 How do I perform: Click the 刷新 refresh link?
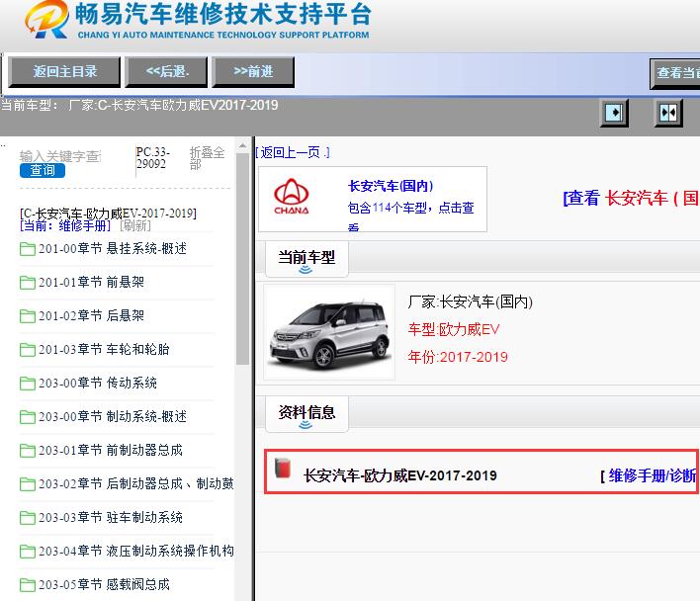[135, 225]
